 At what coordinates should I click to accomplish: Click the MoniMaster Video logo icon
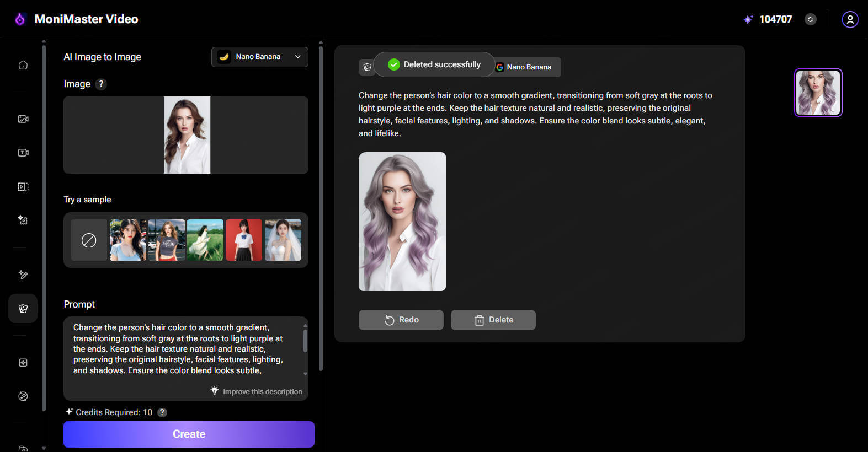[x=20, y=19]
